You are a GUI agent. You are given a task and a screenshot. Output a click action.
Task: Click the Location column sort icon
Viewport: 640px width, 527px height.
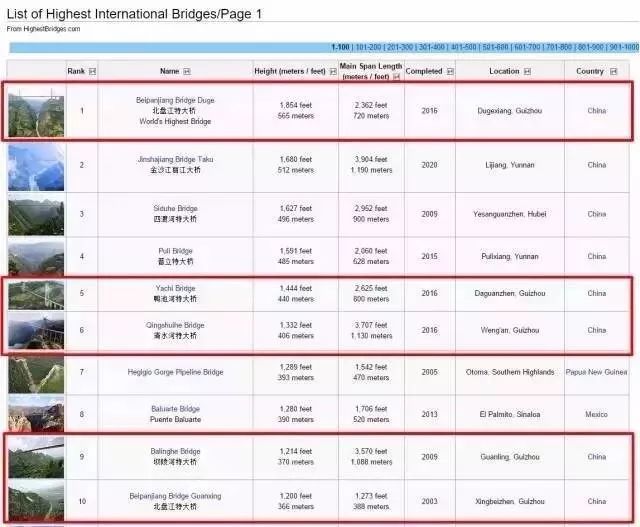point(527,72)
